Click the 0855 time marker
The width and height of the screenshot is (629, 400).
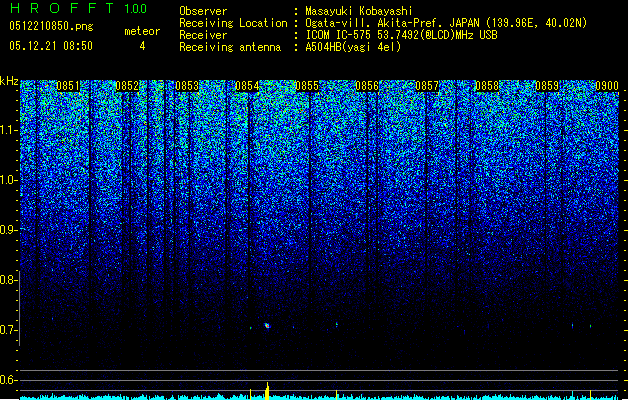click(x=307, y=86)
